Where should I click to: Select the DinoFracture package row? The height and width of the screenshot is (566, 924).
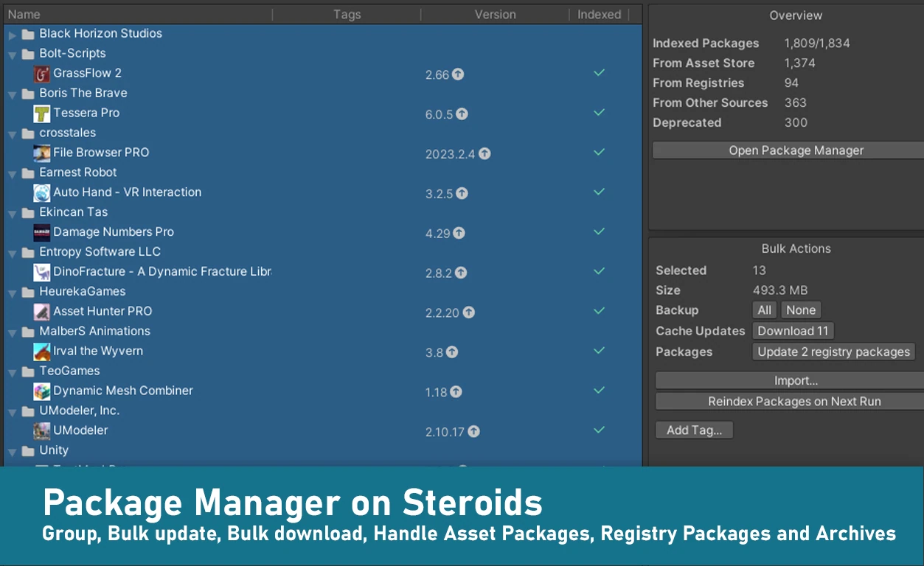point(323,272)
